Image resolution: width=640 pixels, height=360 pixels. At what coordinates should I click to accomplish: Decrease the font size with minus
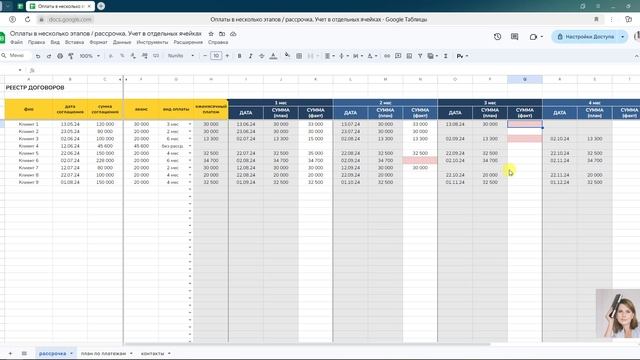point(205,56)
